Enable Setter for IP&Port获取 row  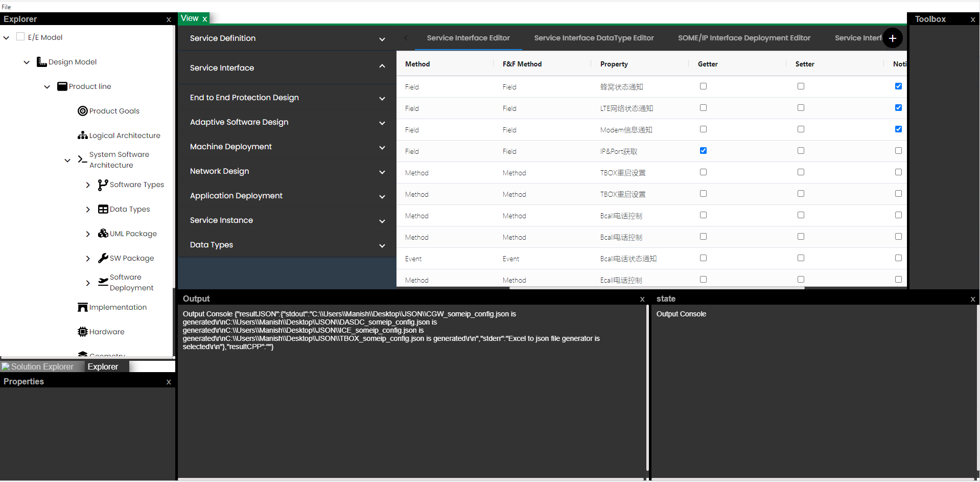pos(801,151)
